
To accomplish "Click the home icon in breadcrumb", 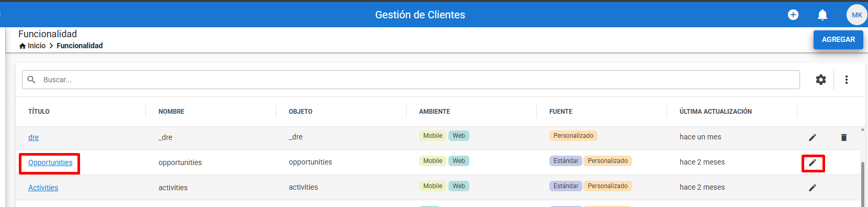I will click(x=22, y=46).
